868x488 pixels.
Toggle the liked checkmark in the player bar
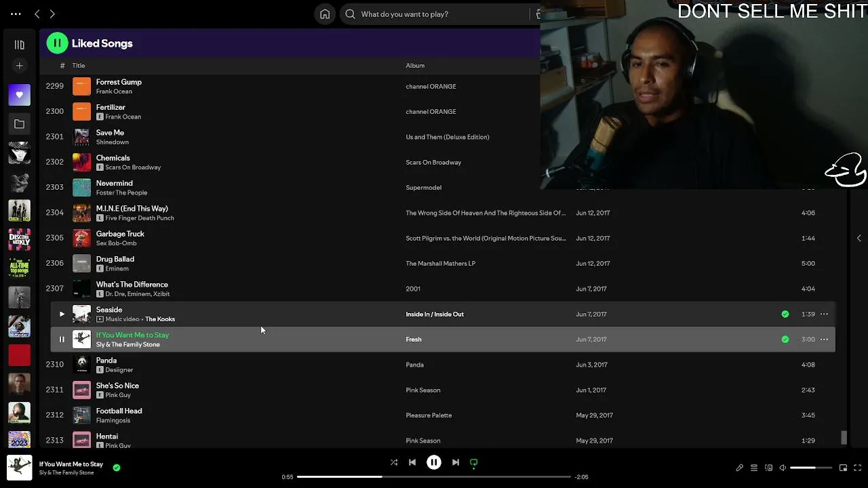117,467
